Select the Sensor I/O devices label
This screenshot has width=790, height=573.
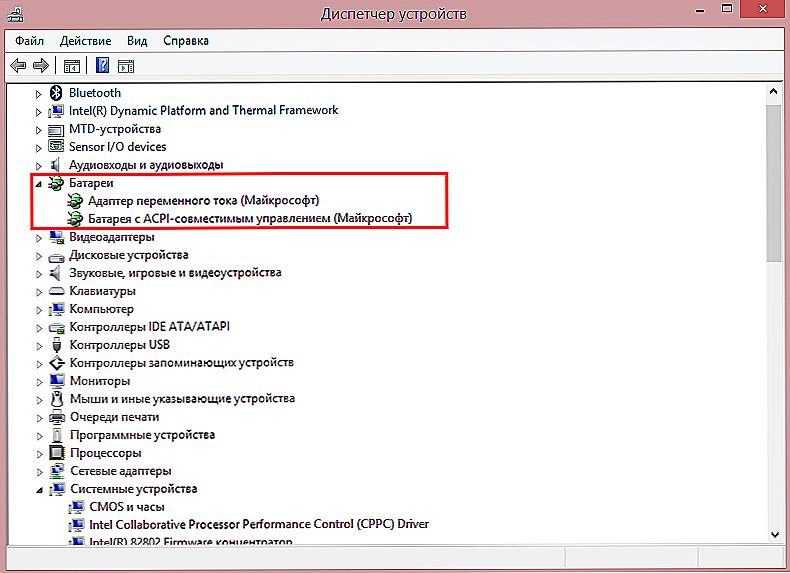117,147
